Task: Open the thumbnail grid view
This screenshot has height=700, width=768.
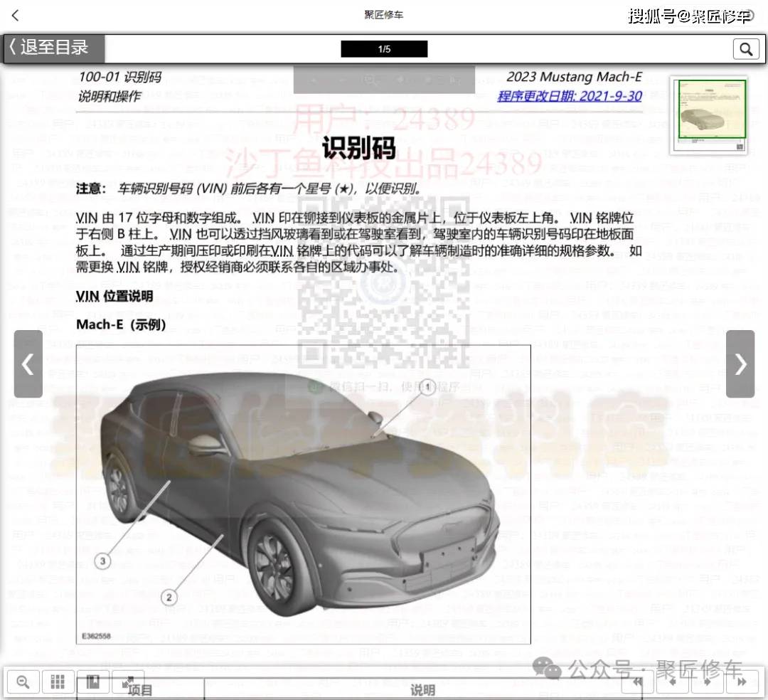Action: (58, 682)
